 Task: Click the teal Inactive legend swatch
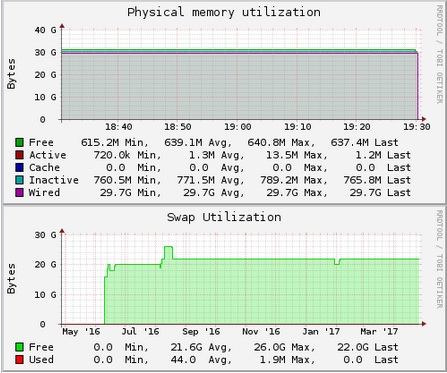click(x=19, y=180)
